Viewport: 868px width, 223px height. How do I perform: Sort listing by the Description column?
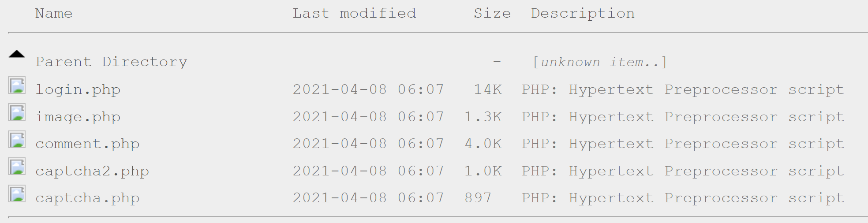pyautogui.click(x=583, y=14)
